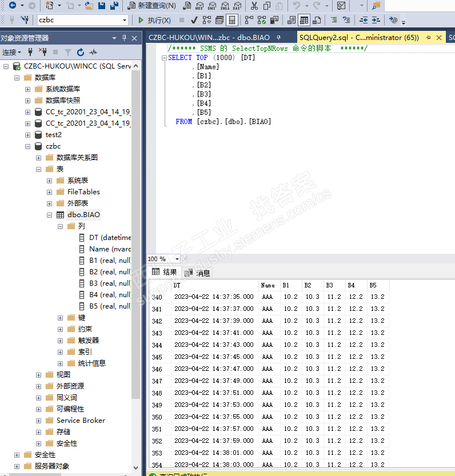The height and width of the screenshot is (476, 455).
Task: Click the disconnect icon in Object Explorer
Action: click(x=43, y=52)
